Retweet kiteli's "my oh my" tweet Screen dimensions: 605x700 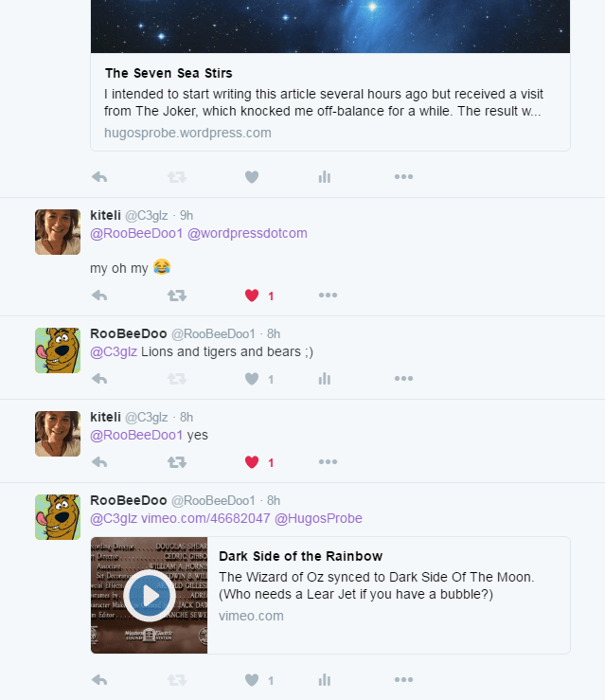click(177, 296)
